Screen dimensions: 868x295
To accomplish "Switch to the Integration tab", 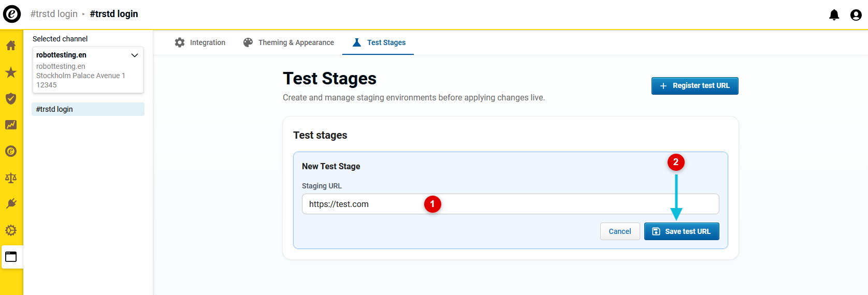I will pyautogui.click(x=200, y=42).
